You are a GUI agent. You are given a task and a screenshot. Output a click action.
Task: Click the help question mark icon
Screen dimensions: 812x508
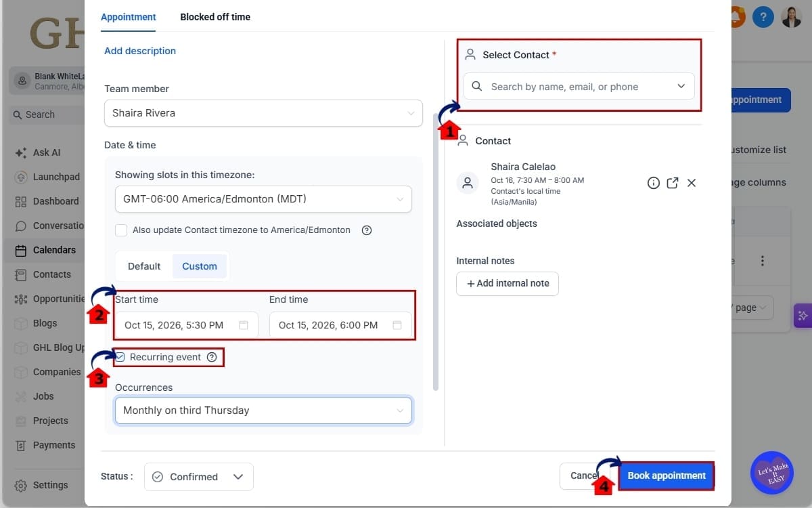coord(763,16)
